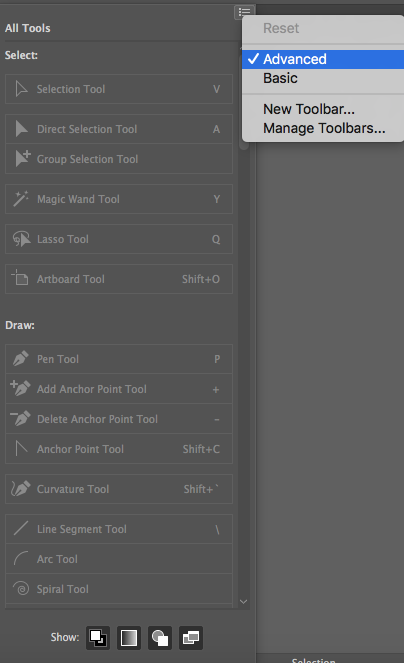
Task: Select the Pen Tool icon
Action: tap(21, 359)
